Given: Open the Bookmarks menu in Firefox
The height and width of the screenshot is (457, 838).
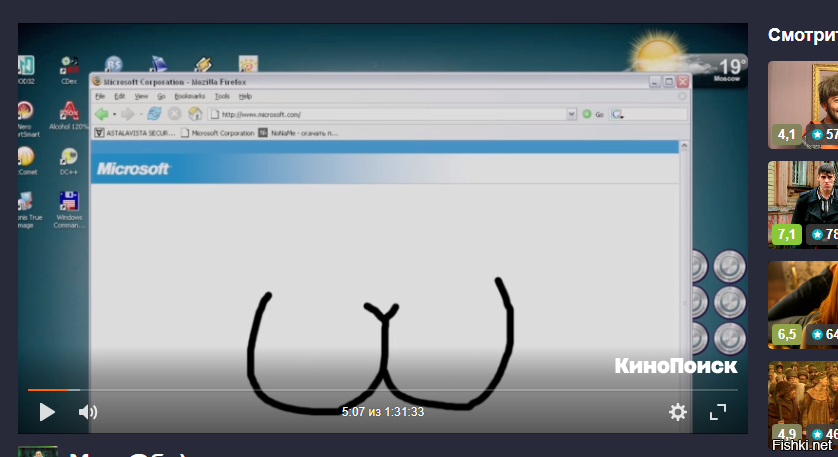Looking at the screenshot, I should (189, 96).
